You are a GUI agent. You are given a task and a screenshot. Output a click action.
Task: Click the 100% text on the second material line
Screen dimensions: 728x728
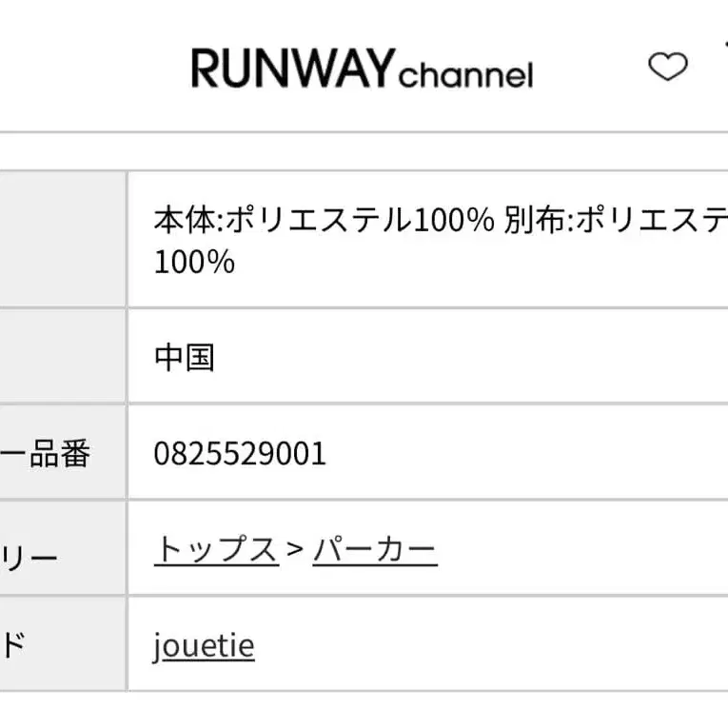pos(194,262)
